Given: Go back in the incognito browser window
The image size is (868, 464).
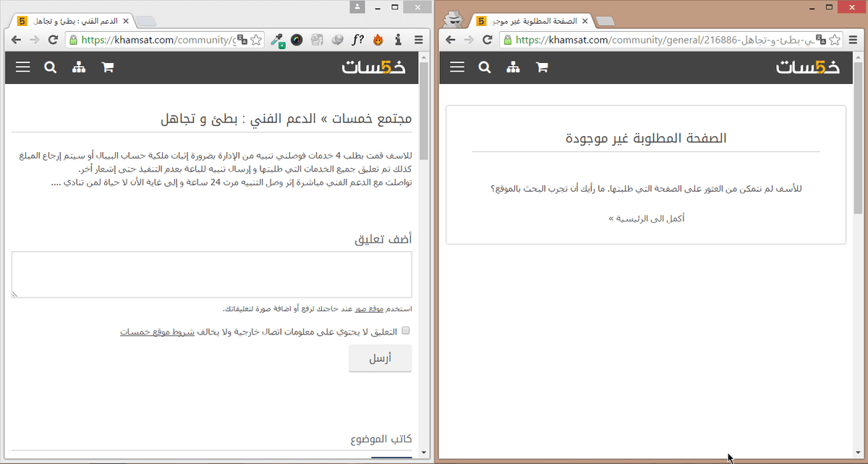Looking at the screenshot, I should (451, 40).
